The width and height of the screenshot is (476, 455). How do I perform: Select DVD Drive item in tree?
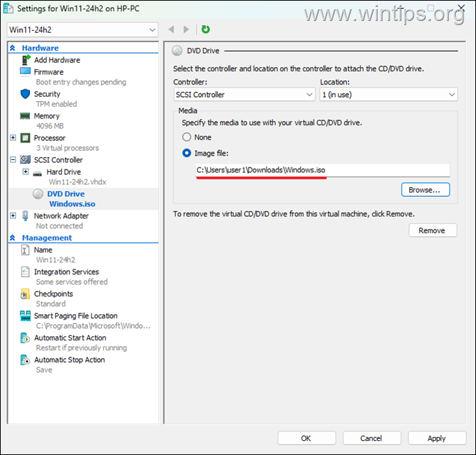66,194
